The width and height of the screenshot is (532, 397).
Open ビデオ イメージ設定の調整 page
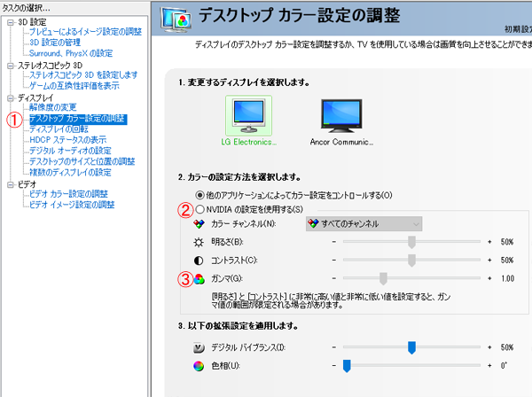click(72, 205)
